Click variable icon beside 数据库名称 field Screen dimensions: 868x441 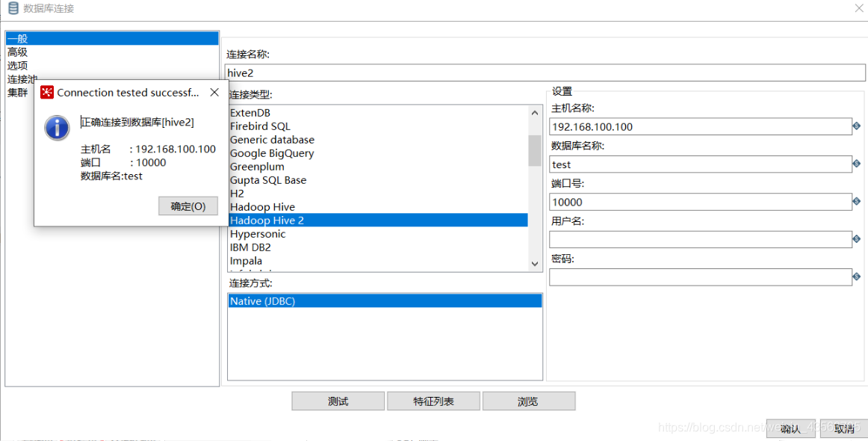coord(858,164)
